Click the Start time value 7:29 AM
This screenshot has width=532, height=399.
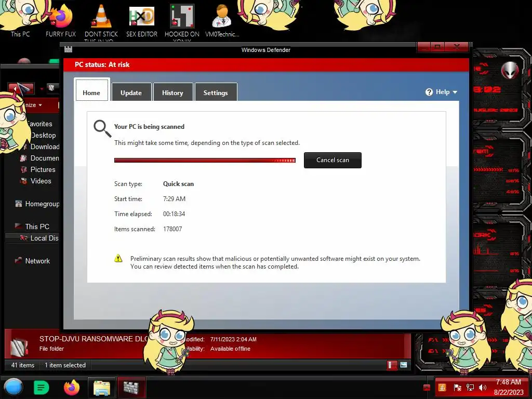[174, 199]
